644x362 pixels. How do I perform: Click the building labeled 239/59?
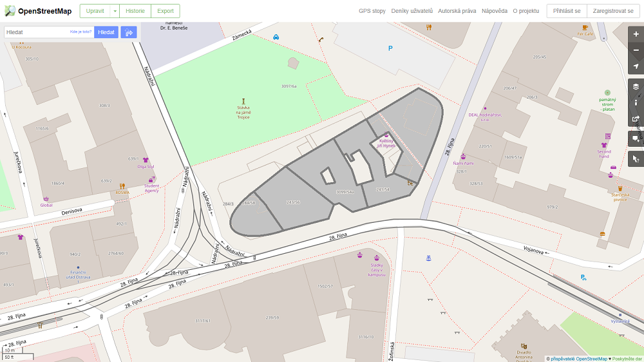coord(272,318)
